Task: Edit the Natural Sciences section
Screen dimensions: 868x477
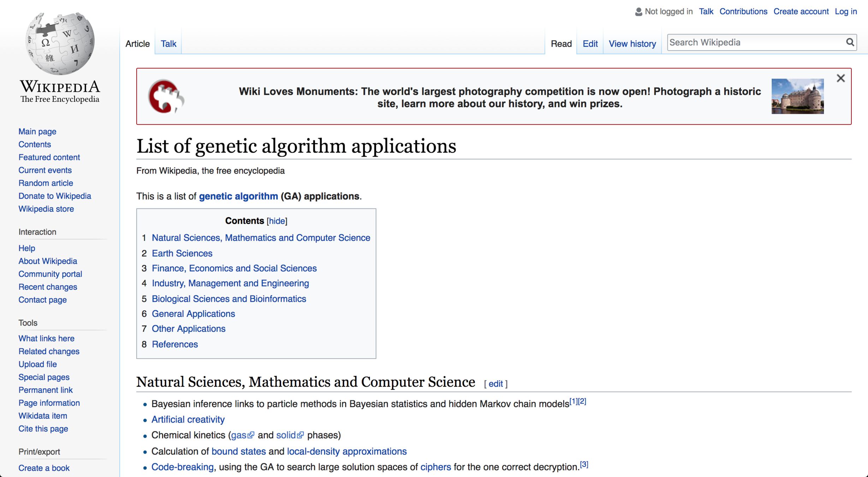Action: 495,384
